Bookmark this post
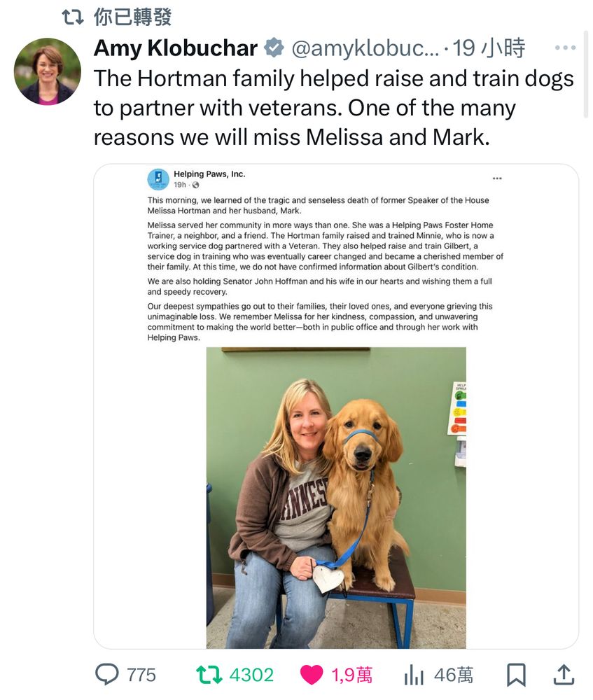The height and width of the screenshot is (700, 593). point(516,675)
